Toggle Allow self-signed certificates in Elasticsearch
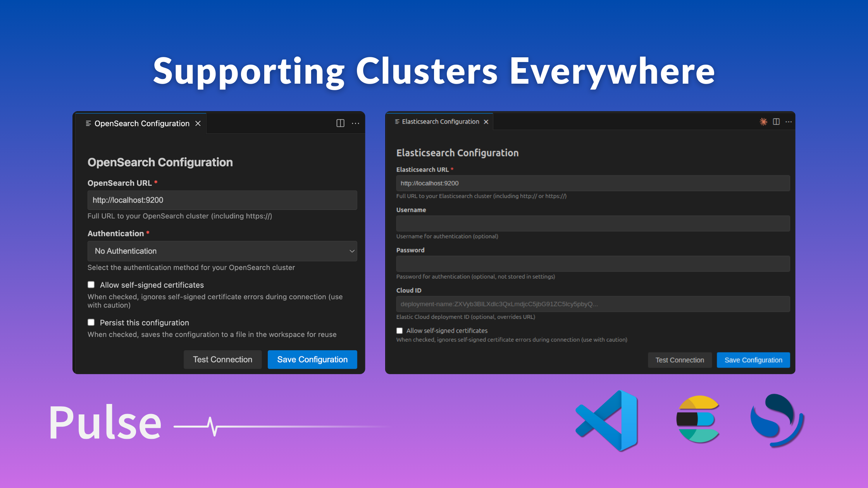 [400, 331]
